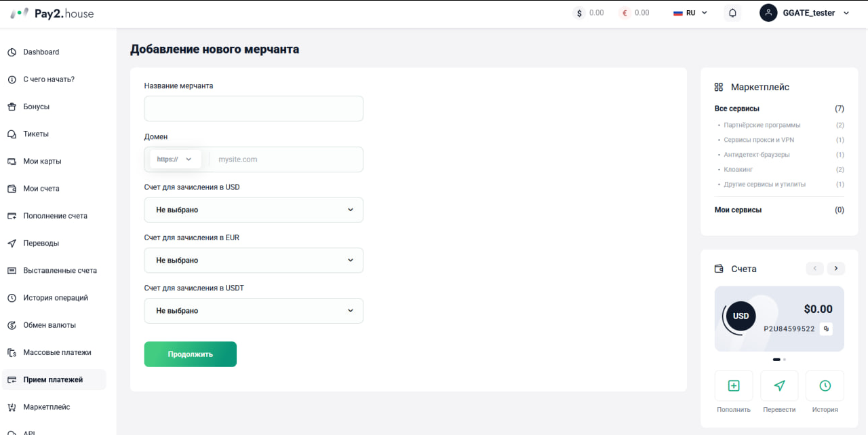The image size is (868, 435).
Task: Click the dollar balance icon in header
Action: click(x=579, y=13)
